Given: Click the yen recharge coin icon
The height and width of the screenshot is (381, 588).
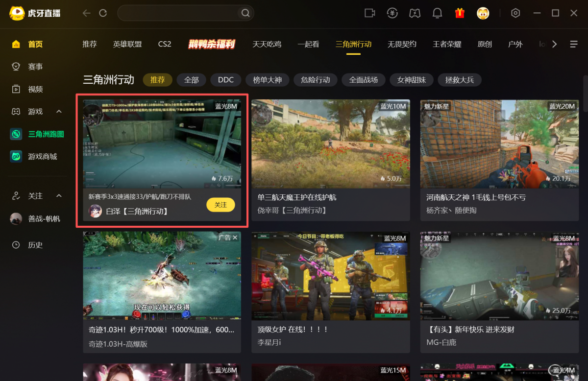Looking at the screenshot, I should point(392,13).
